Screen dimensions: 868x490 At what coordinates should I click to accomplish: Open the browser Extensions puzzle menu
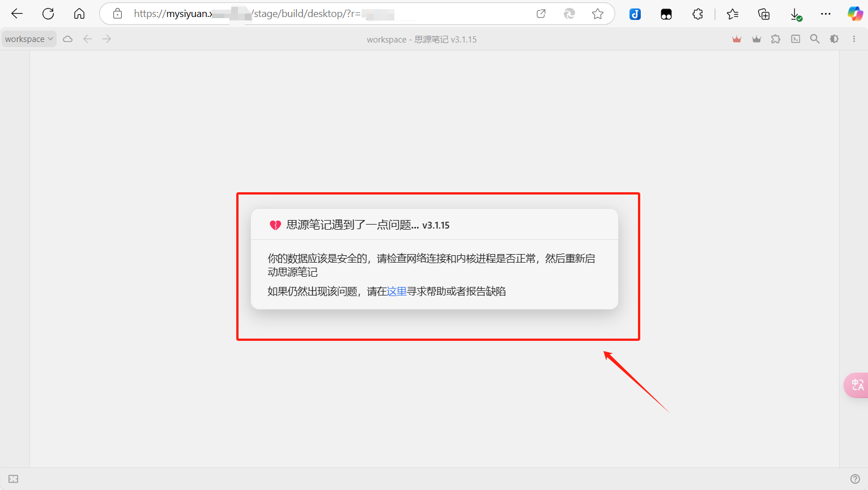697,14
